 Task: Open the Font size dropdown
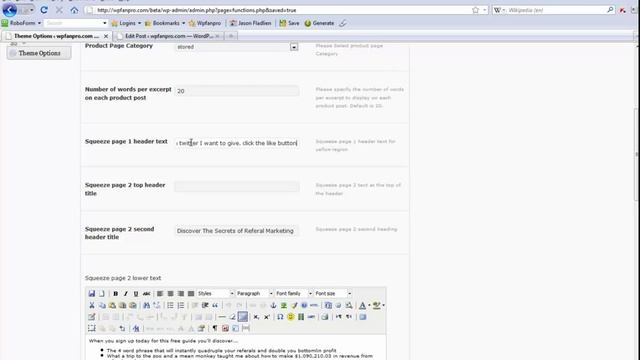[333, 293]
